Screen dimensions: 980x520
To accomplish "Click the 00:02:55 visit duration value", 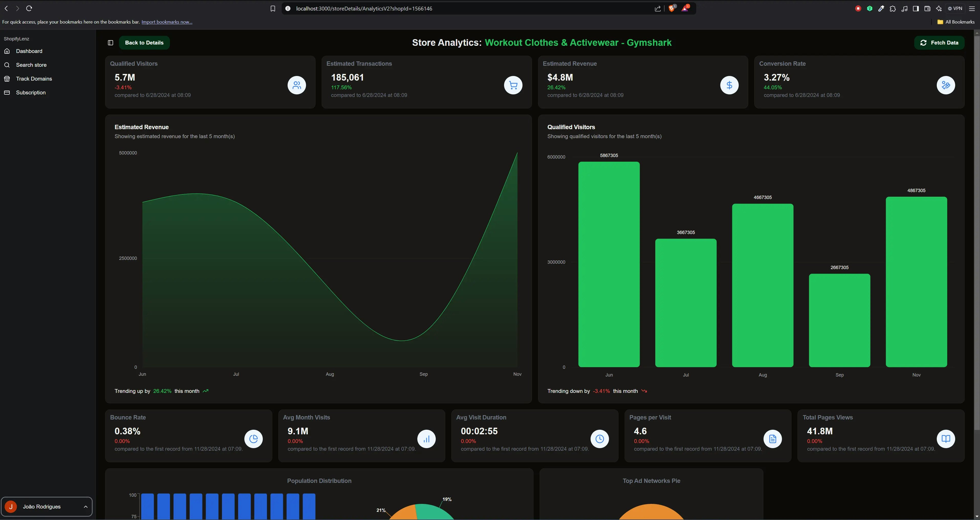I will point(479,431).
